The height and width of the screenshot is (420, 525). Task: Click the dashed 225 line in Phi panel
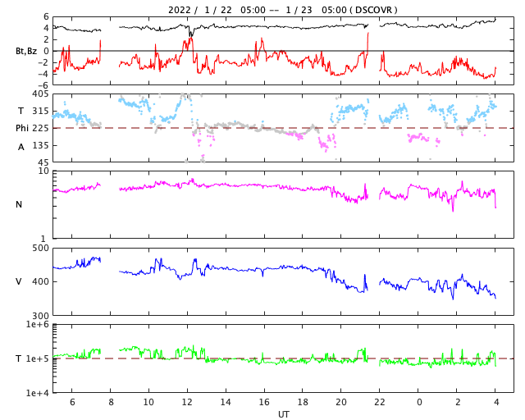[283, 128]
